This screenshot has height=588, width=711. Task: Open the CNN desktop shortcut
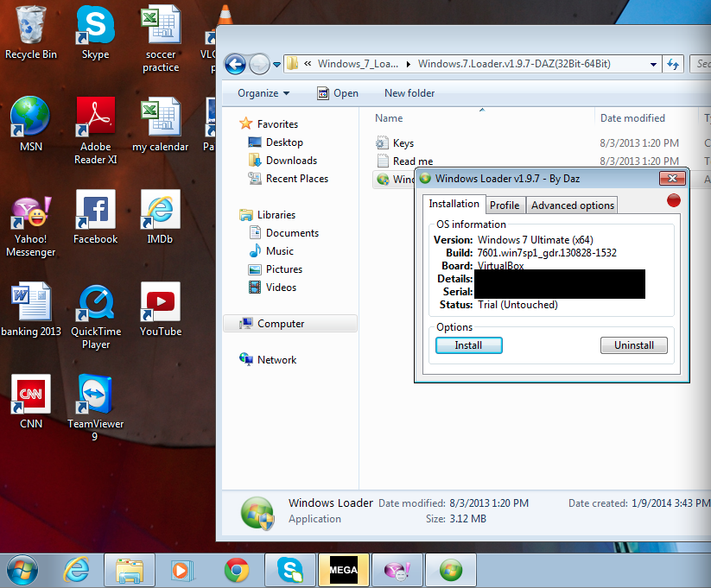[x=30, y=395]
